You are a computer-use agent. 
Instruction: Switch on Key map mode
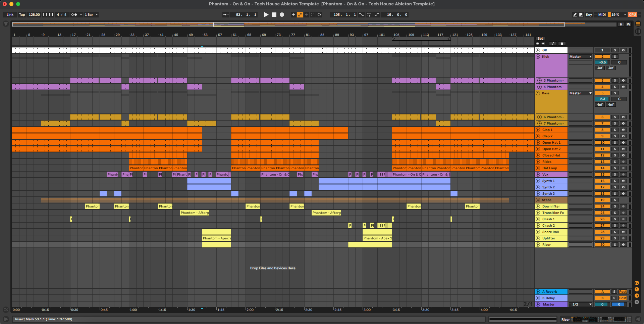pos(589,15)
